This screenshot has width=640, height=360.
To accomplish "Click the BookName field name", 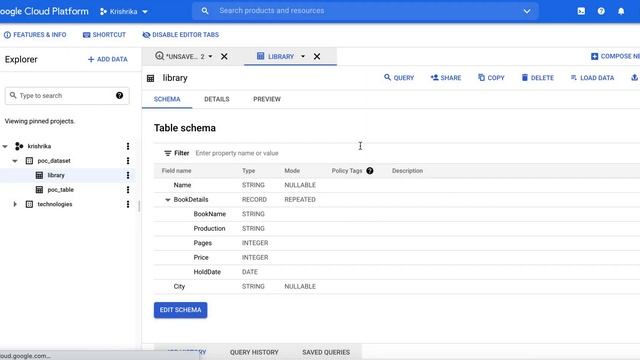I will pos(209,214).
